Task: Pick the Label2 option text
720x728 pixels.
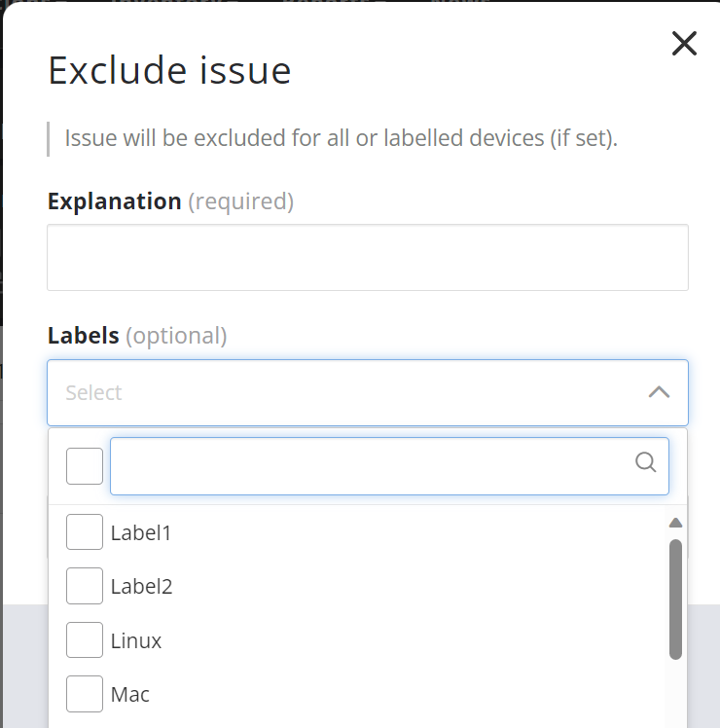Action: point(141,587)
